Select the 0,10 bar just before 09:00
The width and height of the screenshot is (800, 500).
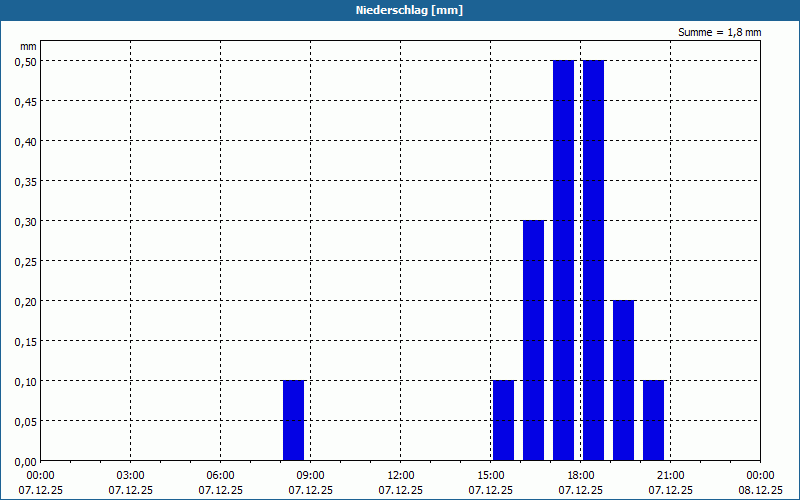294,420
